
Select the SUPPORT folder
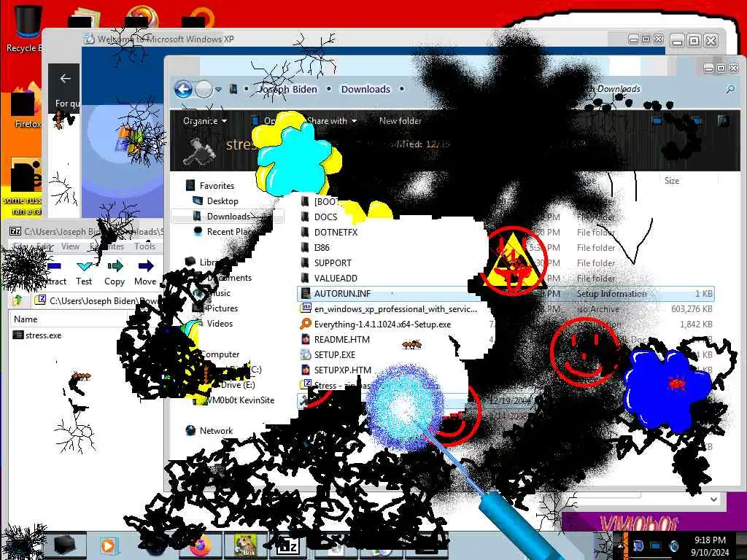point(333,262)
